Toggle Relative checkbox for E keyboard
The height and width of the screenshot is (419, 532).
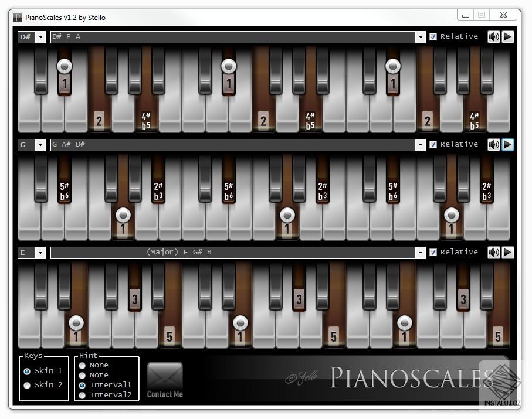[x=433, y=252]
